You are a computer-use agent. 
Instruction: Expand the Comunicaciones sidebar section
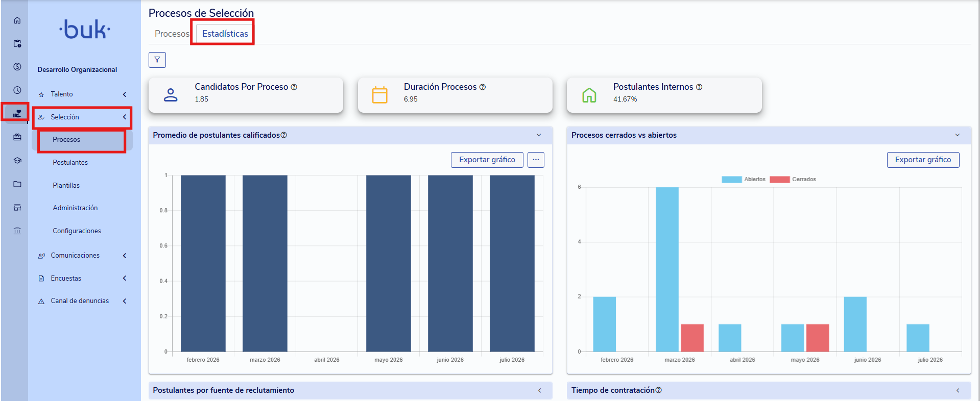coord(82,256)
